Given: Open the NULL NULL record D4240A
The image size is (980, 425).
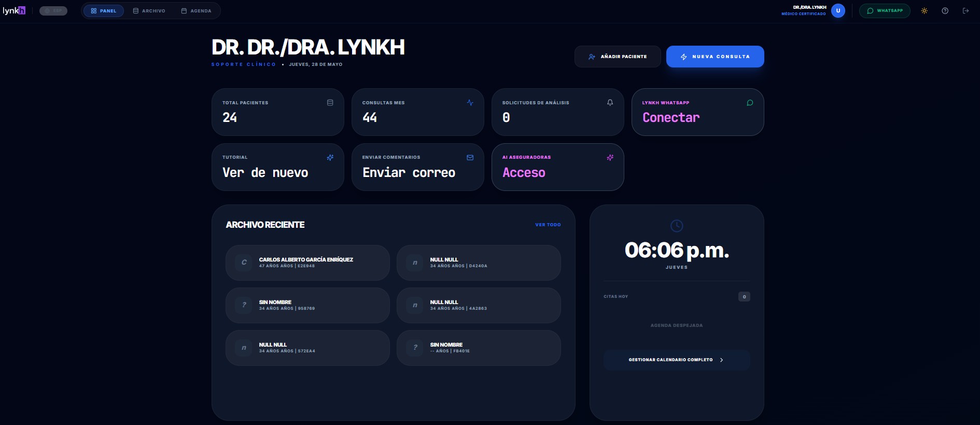Looking at the screenshot, I should coord(479,263).
